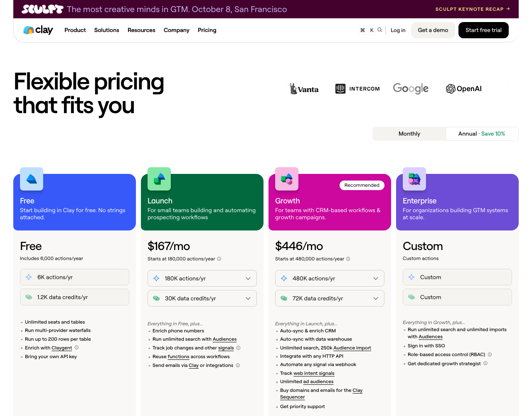532x416 pixels.
Task: Go to Pricing in navbar
Action: coord(207,30)
